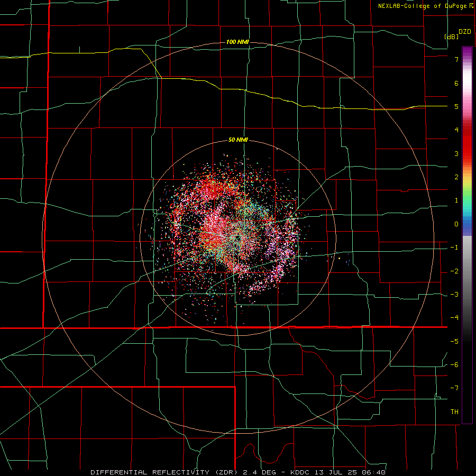Click the colorbar value -1 label

454,248
